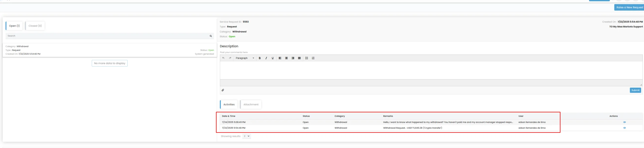
Task: Select the 'Withdrawal Request. : USDT 5,640.28' remark
Action: 412,128
